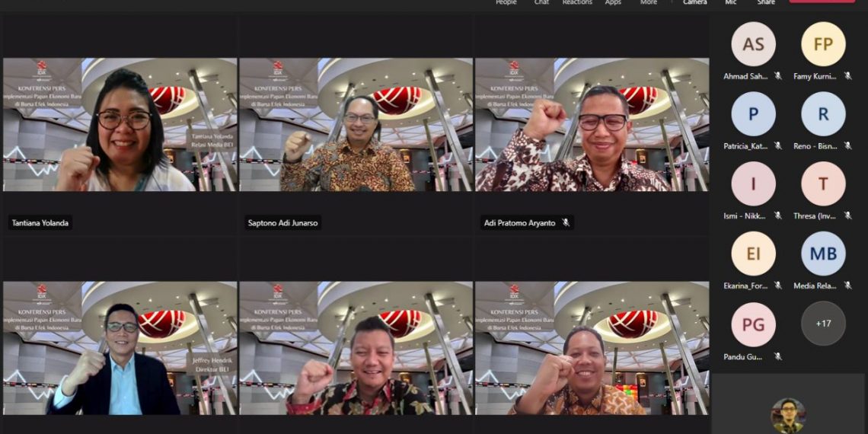
Task: Click muted mic icon beside Media Rela
Action: click(x=847, y=285)
